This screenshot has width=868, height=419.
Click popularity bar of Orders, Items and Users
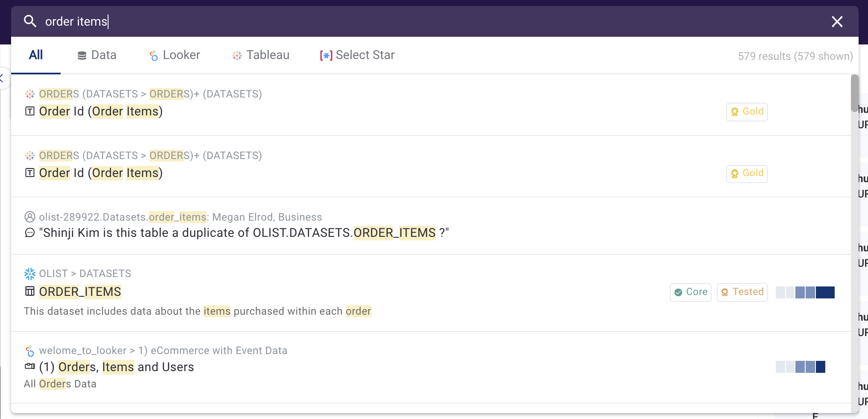pyautogui.click(x=801, y=367)
